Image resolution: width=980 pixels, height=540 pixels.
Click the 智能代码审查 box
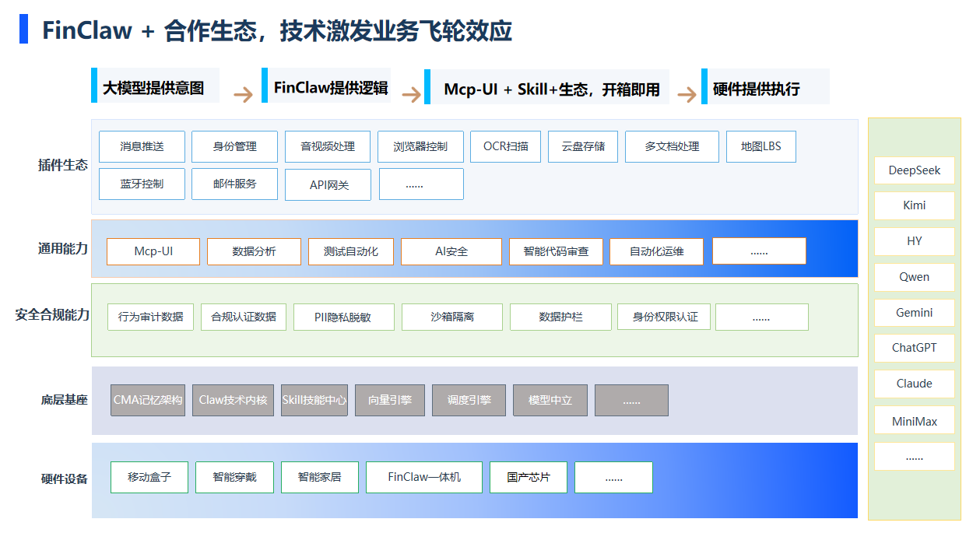click(556, 251)
